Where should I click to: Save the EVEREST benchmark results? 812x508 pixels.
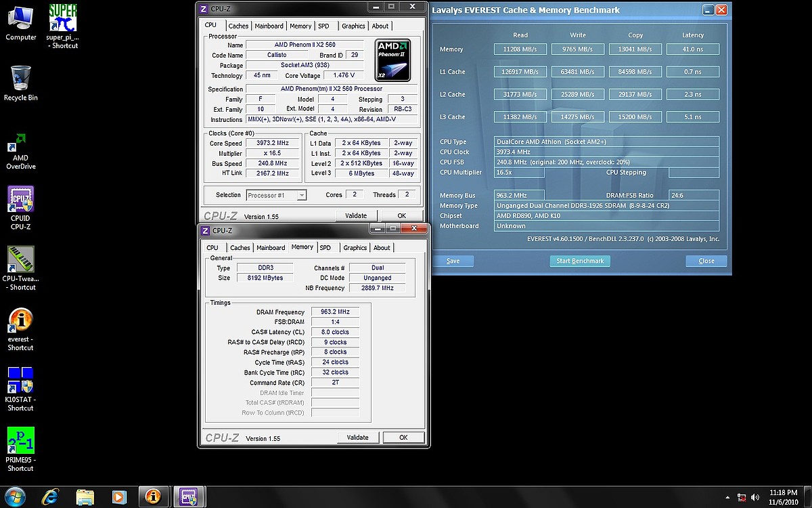point(453,261)
